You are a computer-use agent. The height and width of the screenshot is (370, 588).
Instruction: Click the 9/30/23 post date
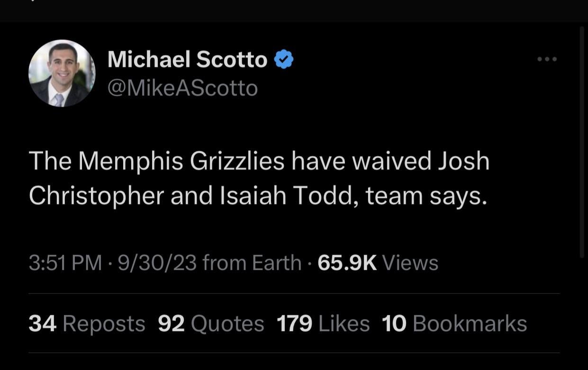(x=157, y=263)
